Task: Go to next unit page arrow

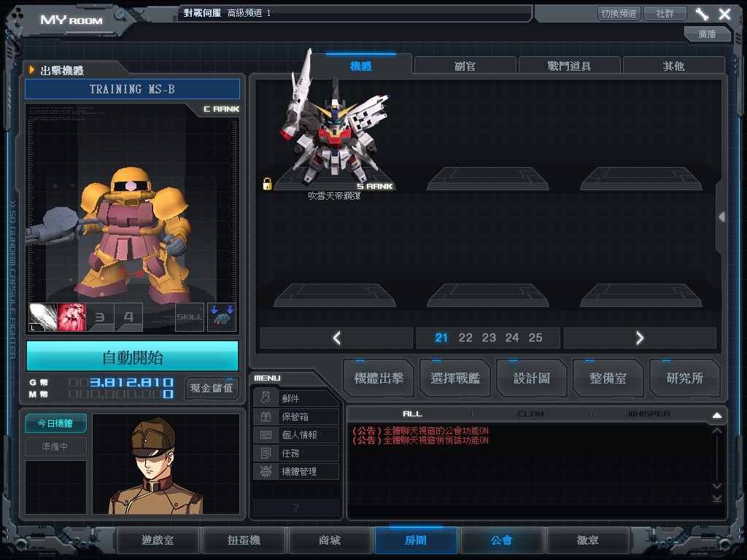Action: point(640,338)
